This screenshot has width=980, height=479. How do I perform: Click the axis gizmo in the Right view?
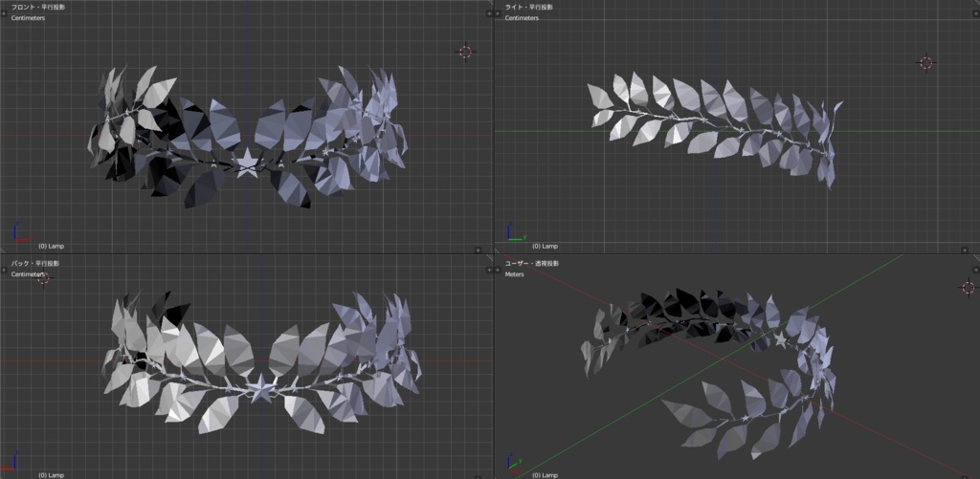coord(516,232)
